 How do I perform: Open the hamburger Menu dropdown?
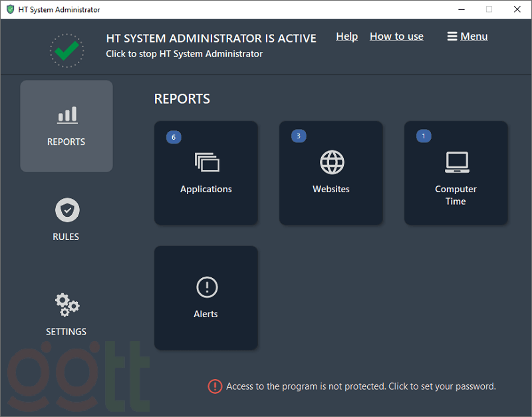pos(467,37)
